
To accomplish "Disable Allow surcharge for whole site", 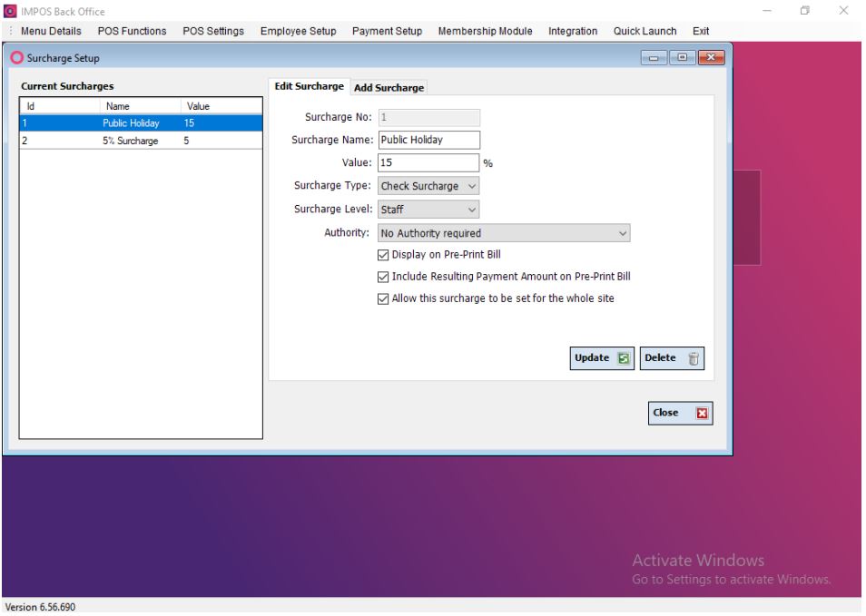I will click(382, 298).
